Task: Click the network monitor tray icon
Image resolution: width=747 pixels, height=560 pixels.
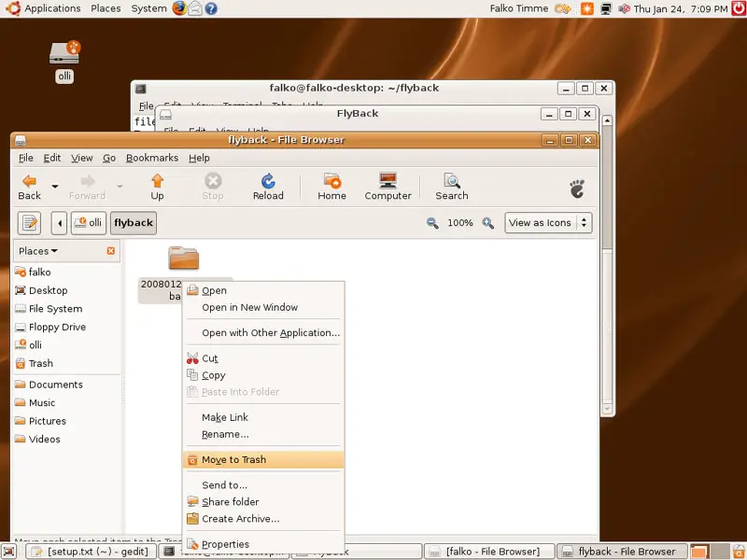Action: [x=605, y=8]
